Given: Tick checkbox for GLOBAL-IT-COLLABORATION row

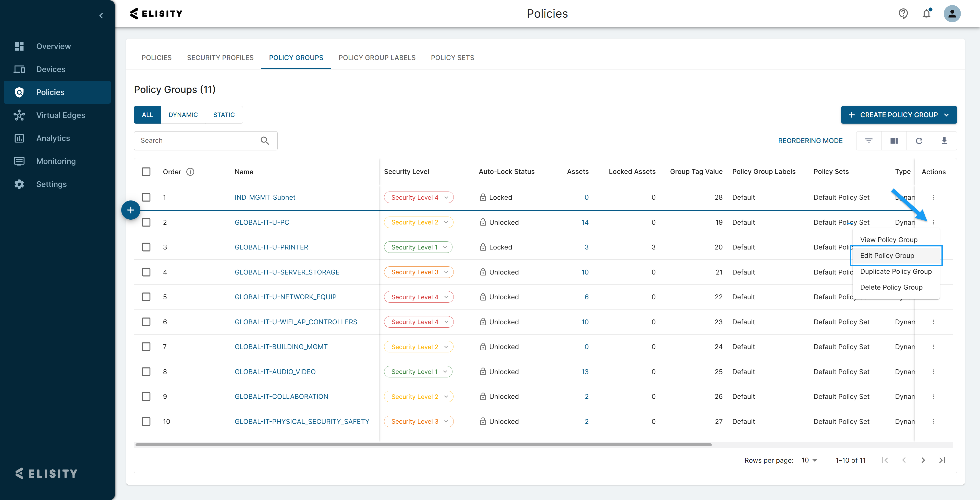Looking at the screenshot, I should click(146, 396).
